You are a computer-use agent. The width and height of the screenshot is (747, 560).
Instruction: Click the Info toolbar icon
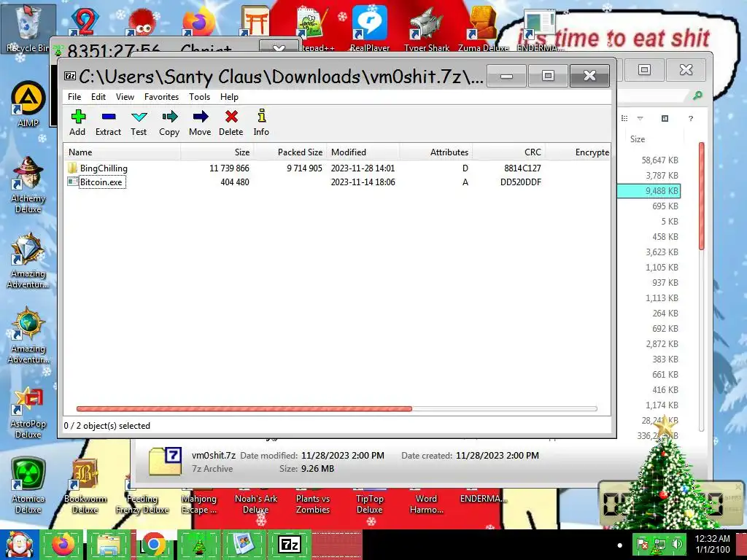(261, 122)
